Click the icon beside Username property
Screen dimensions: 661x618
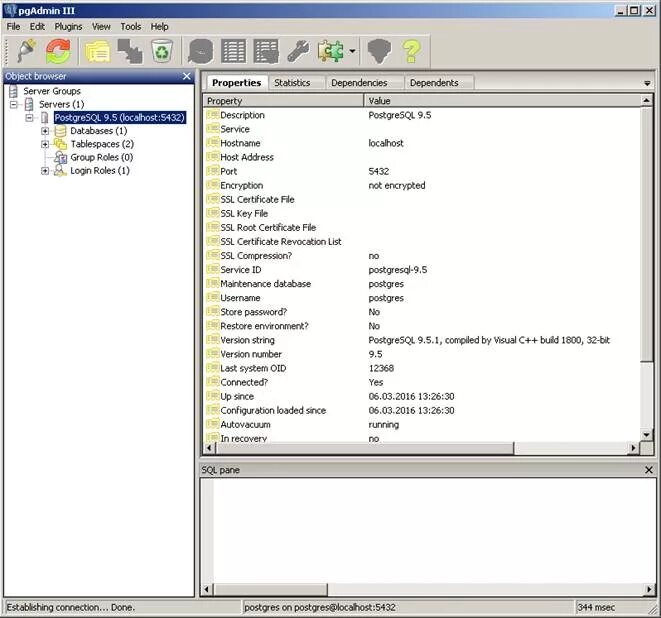click(x=212, y=298)
